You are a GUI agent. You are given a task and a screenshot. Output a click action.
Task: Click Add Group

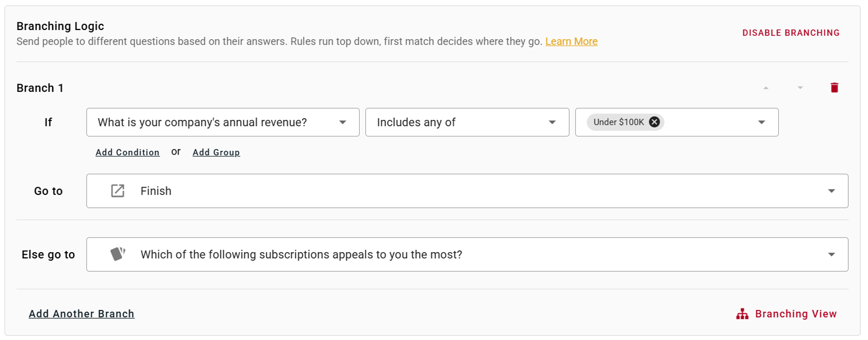pos(216,152)
